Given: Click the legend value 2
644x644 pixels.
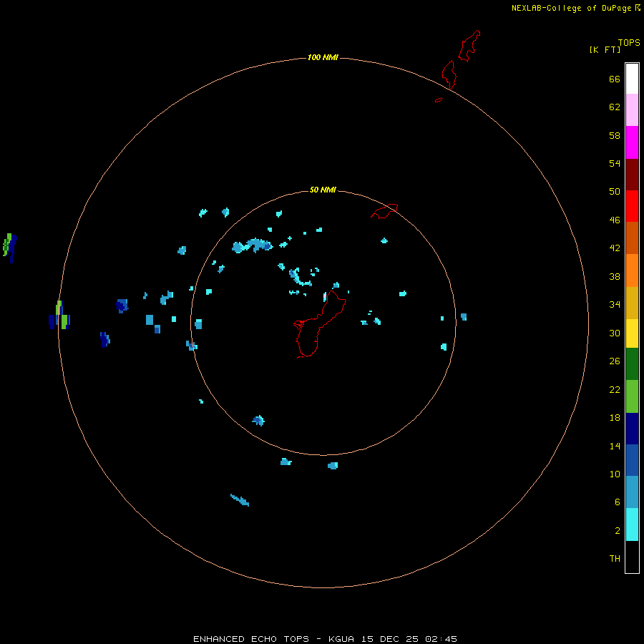Looking at the screenshot, I should point(617,531).
